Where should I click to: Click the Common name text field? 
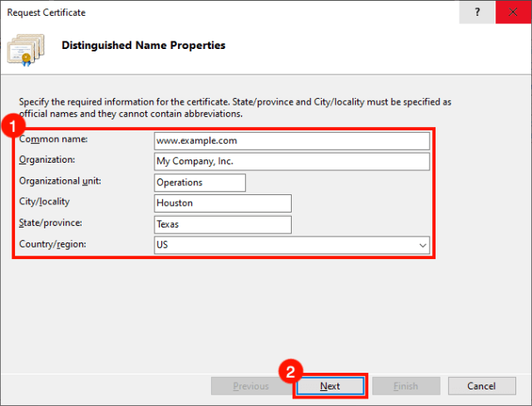click(x=292, y=140)
